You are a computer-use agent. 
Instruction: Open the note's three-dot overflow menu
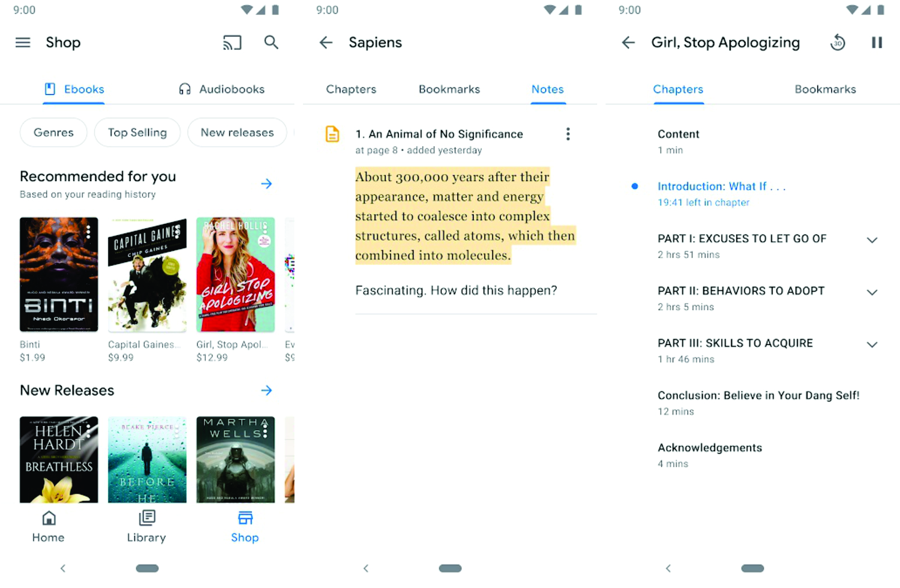point(568,134)
